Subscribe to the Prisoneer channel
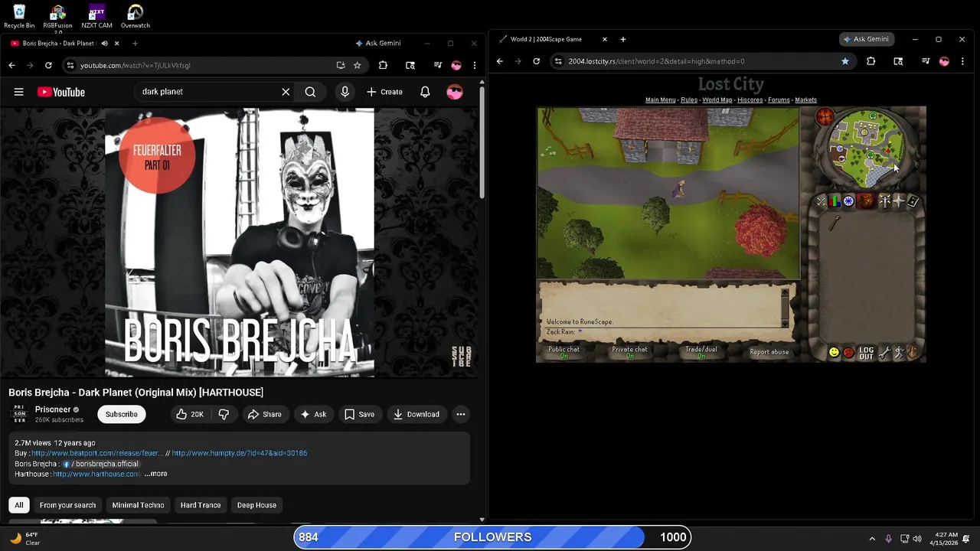This screenshot has height=551, width=980. click(x=122, y=414)
